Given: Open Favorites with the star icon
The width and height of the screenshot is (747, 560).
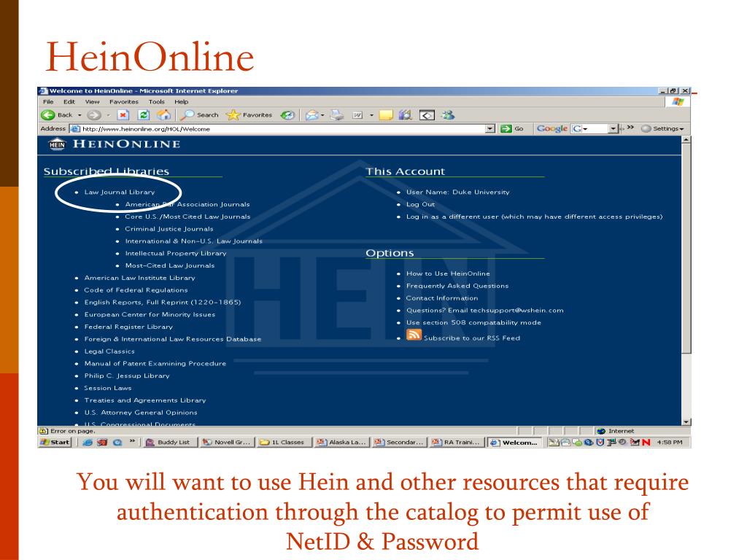Looking at the screenshot, I should pos(233,114).
